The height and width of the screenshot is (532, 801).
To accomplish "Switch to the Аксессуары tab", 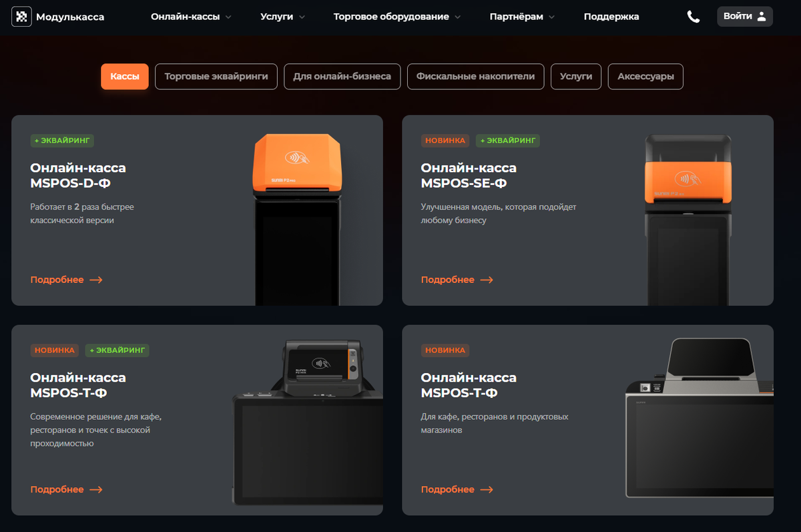I will pos(645,77).
